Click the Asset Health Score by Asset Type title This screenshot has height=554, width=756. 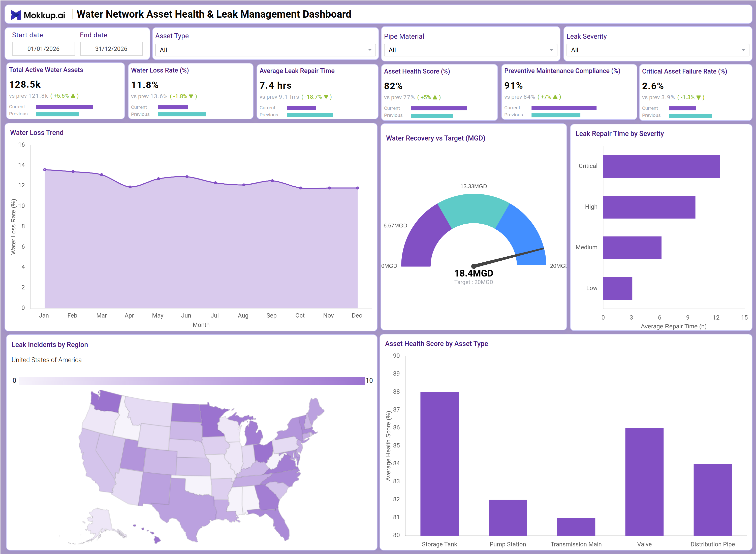tap(436, 344)
